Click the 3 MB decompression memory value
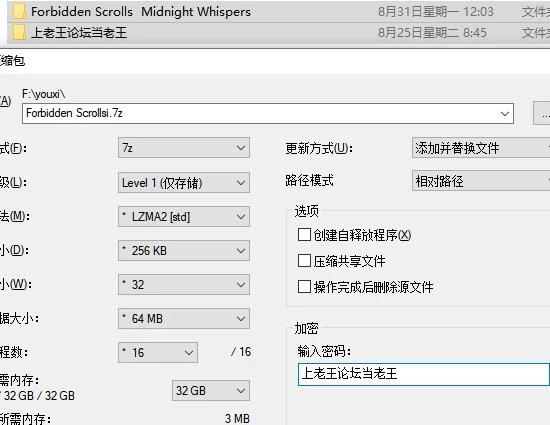The width and height of the screenshot is (550, 425). 237,418
